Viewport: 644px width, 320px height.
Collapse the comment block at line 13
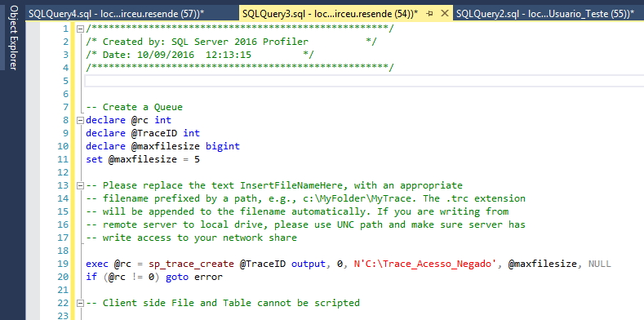[80, 185]
